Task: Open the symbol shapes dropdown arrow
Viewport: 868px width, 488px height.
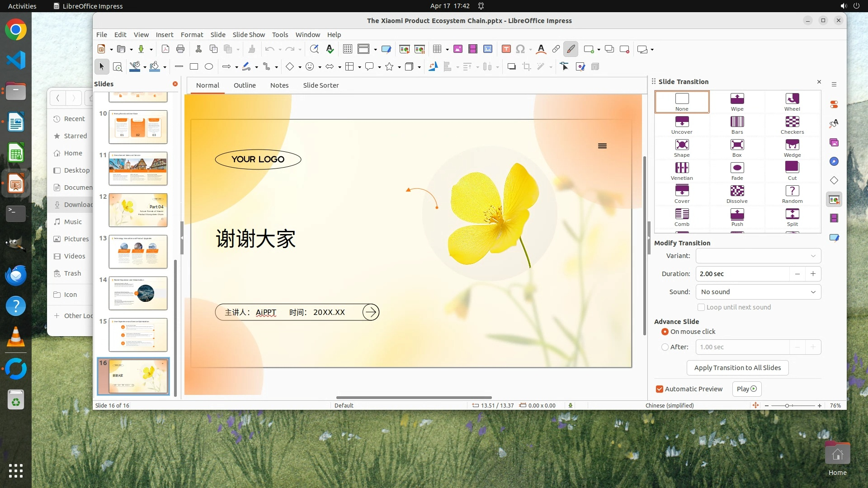Action: coord(320,67)
